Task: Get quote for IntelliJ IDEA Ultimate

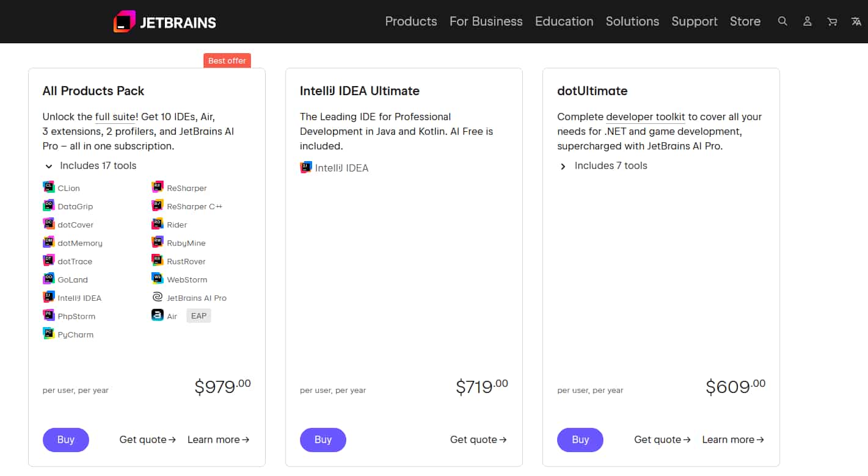Action: tap(478, 439)
